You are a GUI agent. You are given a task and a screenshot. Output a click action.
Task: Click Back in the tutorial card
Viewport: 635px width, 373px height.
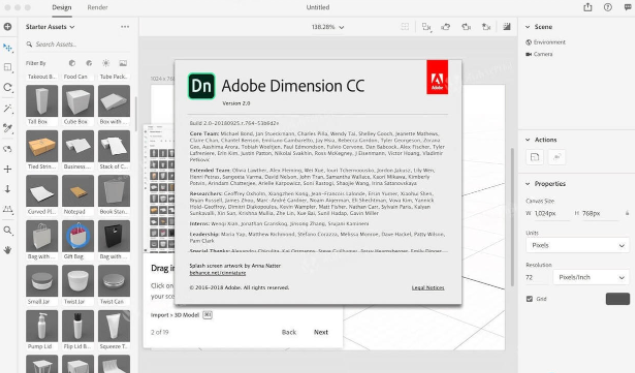[289, 332]
